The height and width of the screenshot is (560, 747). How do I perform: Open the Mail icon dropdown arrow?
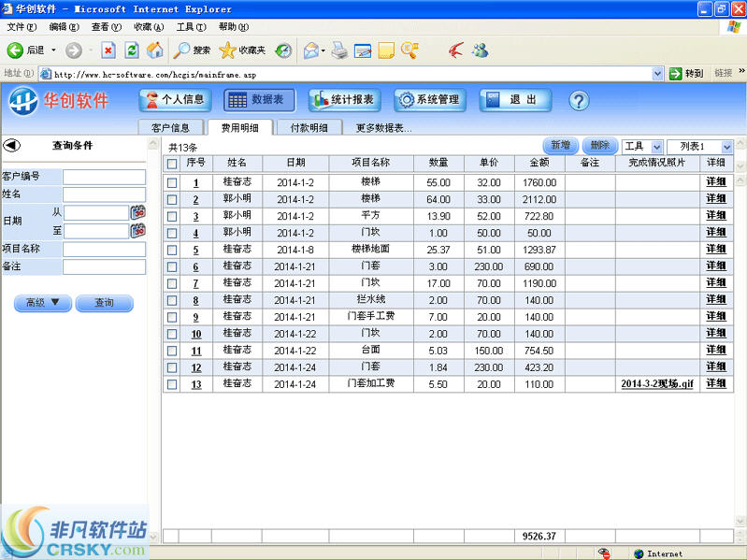pyautogui.click(x=323, y=50)
